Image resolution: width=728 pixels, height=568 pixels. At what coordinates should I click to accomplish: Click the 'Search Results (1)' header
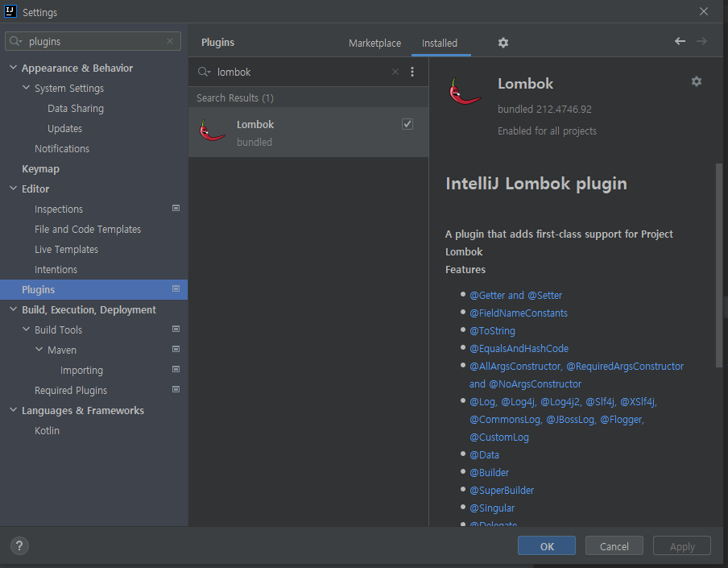[x=235, y=98]
